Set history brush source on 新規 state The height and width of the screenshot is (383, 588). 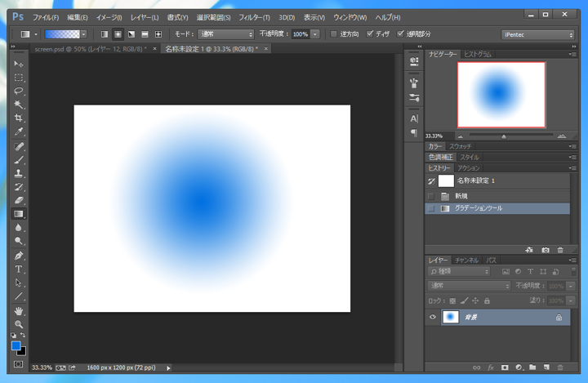tap(431, 196)
